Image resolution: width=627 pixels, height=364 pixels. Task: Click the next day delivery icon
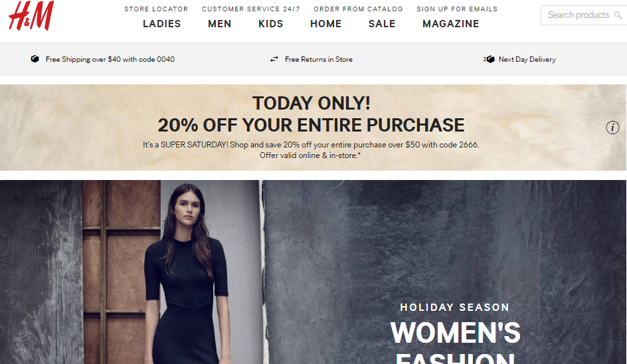click(489, 59)
